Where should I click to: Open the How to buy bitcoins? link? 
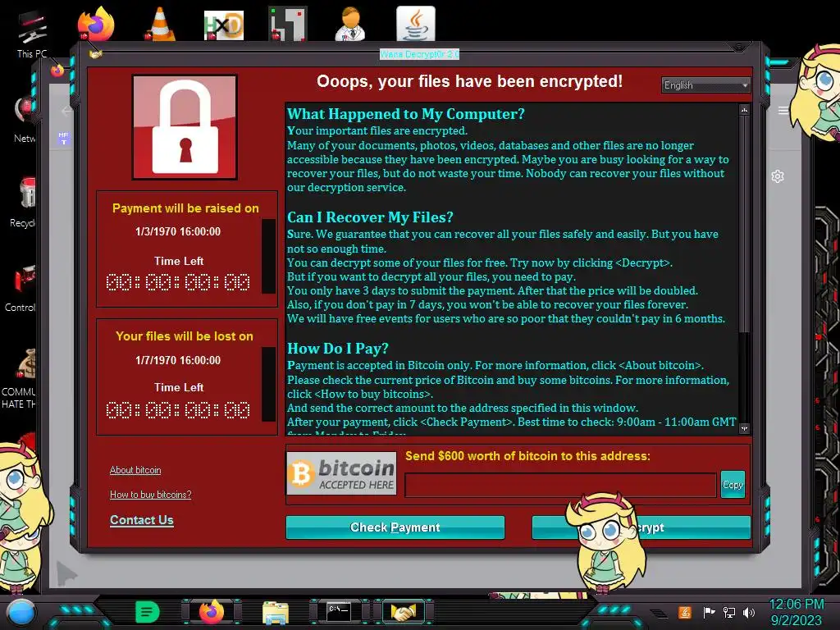151,495
